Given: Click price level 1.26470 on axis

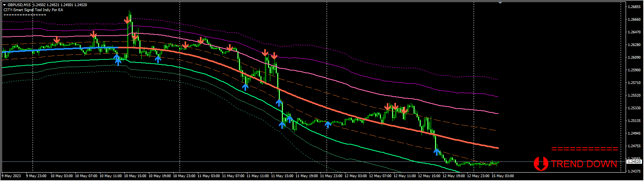Looking at the screenshot, I should [634, 32].
